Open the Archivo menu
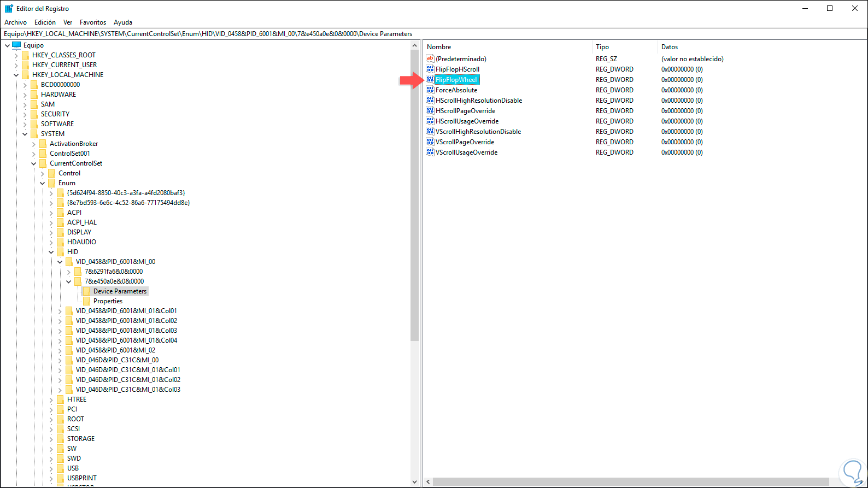 (15, 22)
